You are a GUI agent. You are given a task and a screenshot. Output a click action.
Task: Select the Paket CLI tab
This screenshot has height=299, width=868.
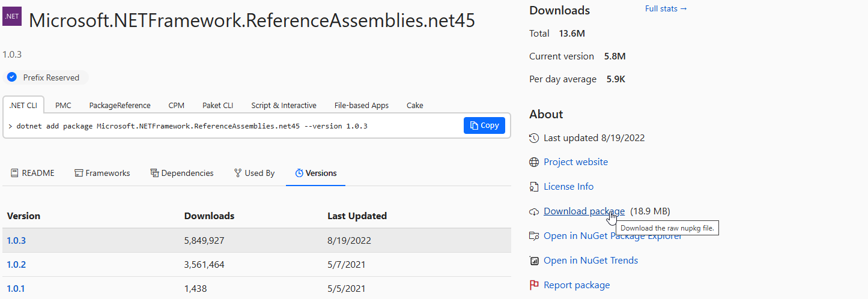pyautogui.click(x=217, y=105)
